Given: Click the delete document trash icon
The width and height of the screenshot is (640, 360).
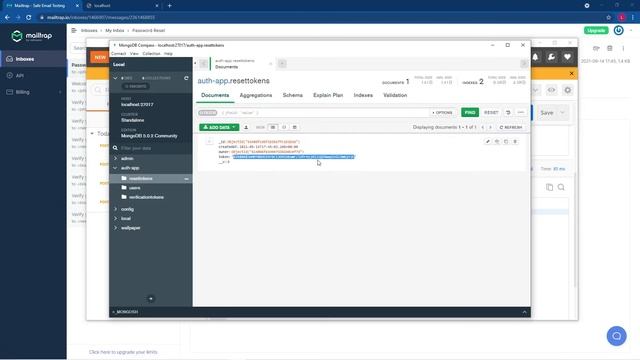Looking at the screenshot, I should [515, 142].
